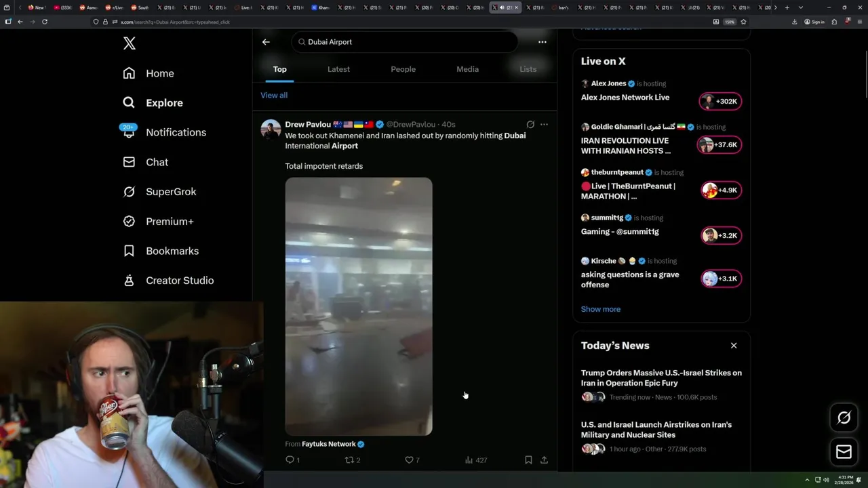Join Iran Revolution Live with Goldie Ghamari
This screenshot has height=488, width=868.
pyautogui.click(x=625, y=146)
